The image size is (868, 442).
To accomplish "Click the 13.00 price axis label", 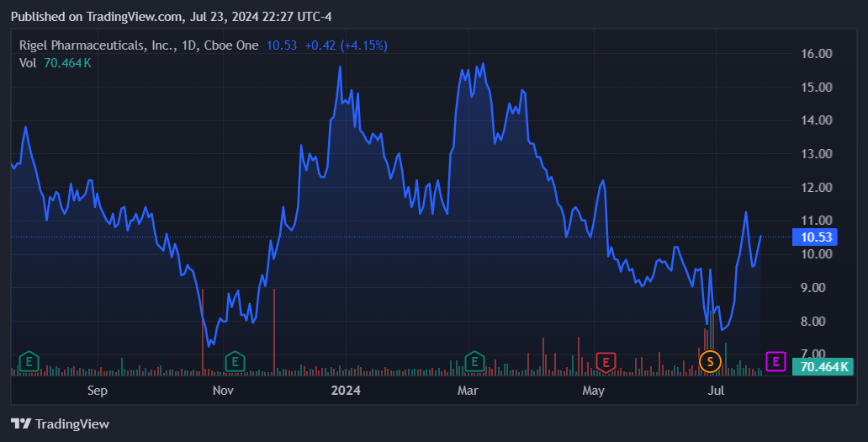I will [817, 154].
